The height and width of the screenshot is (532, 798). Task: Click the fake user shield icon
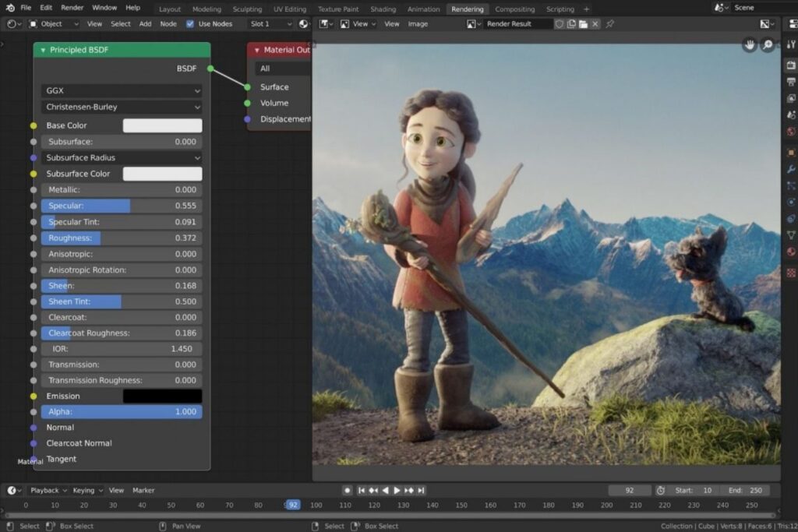560,24
